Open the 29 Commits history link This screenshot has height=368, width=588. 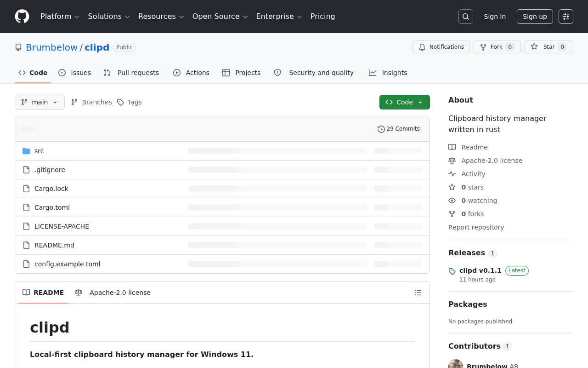coord(399,129)
